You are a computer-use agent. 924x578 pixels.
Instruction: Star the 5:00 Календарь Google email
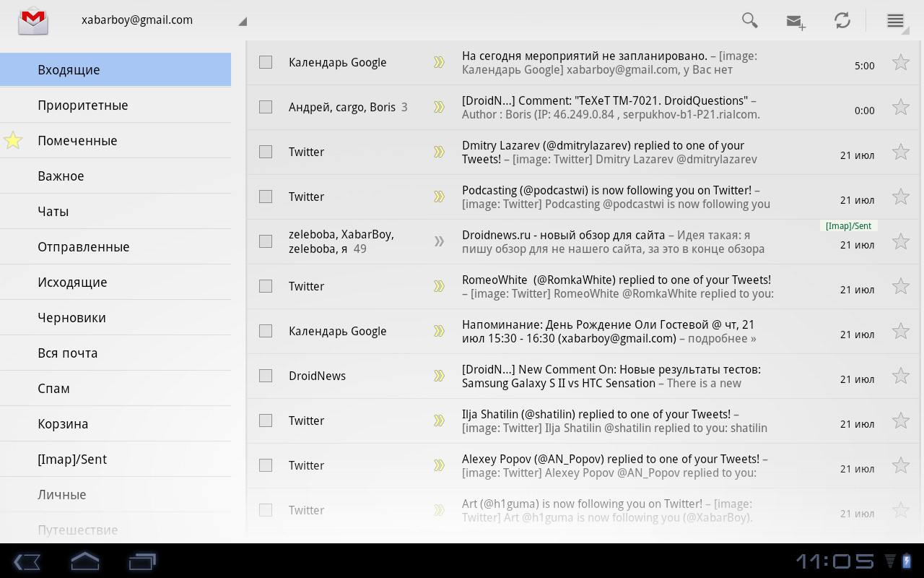tap(900, 62)
